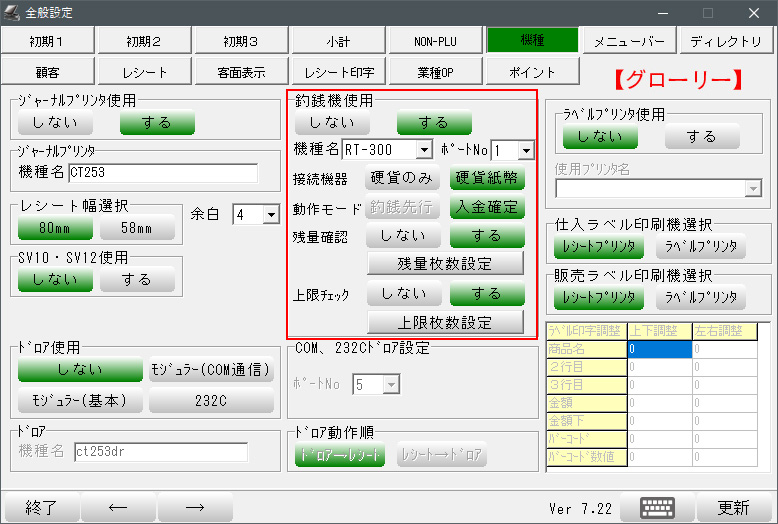
Task: Click the right arrow navigation button
Action: point(195,507)
